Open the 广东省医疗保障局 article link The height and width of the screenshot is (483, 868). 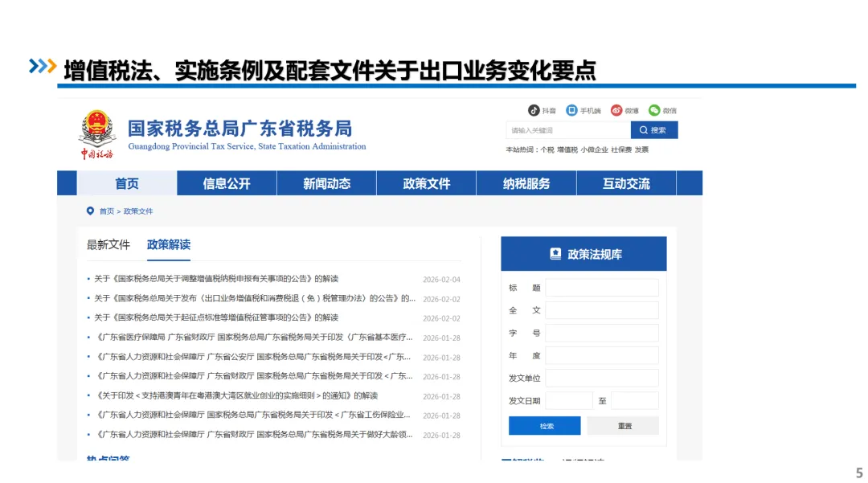pyautogui.click(x=255, y=337)
